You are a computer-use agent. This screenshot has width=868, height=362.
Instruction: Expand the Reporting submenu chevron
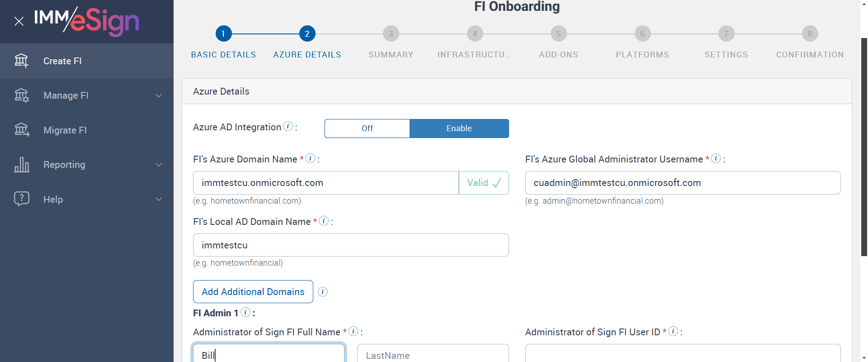click(x=159, y=165)
